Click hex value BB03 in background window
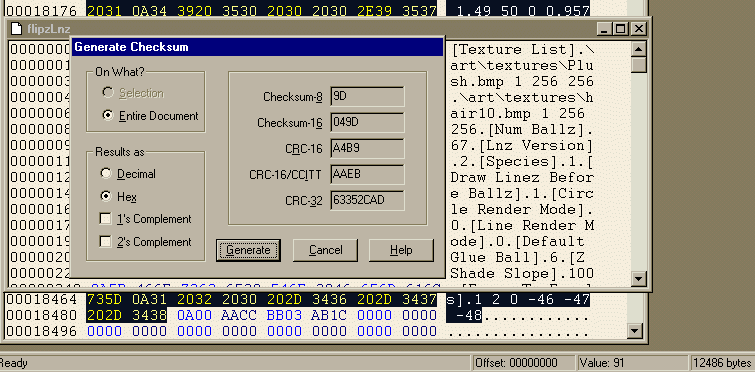Screen dimensions: 755x372 pyautogui.click(x=284, y=315)
